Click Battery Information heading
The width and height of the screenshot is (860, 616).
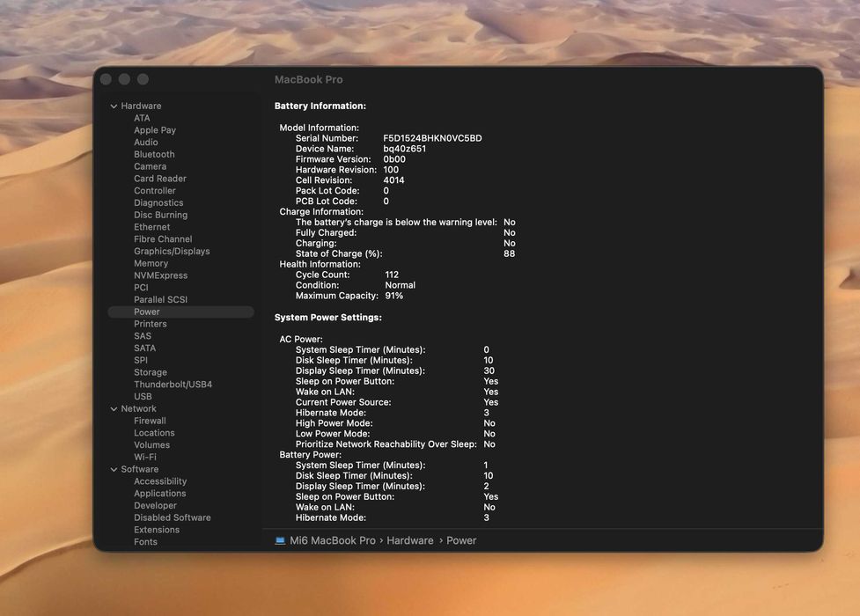[x=320, y=106]
